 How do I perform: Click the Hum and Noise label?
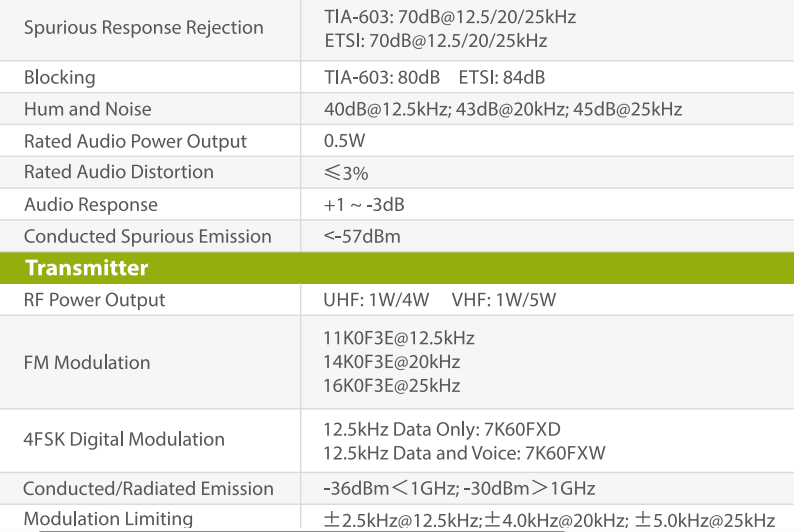[88, 109]
